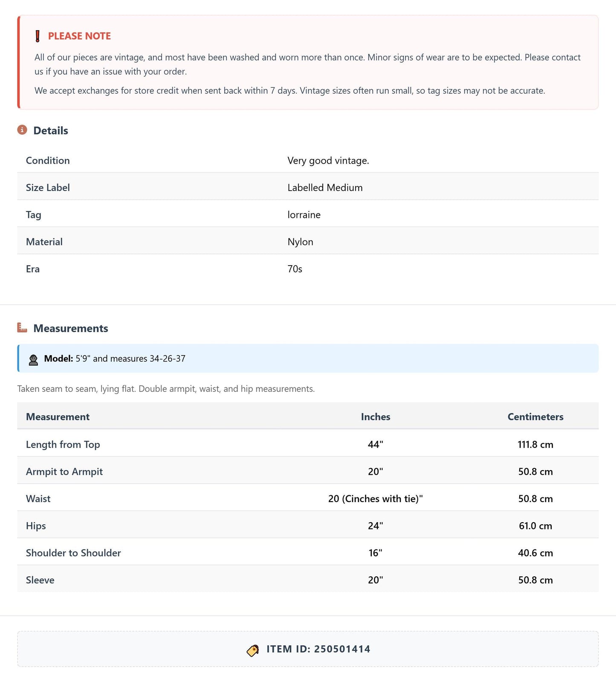Click the 70s era value

click(x=295, y=269)
